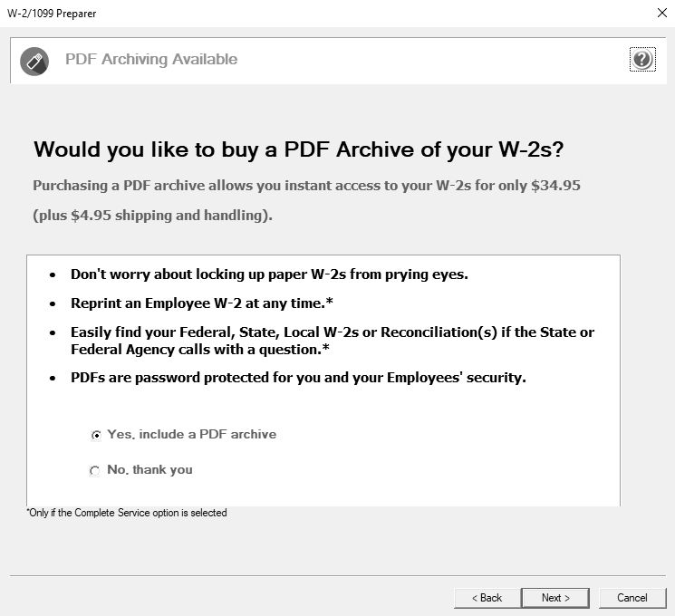Cancel the W-2 preparer wizard

(x=632, y=598)
